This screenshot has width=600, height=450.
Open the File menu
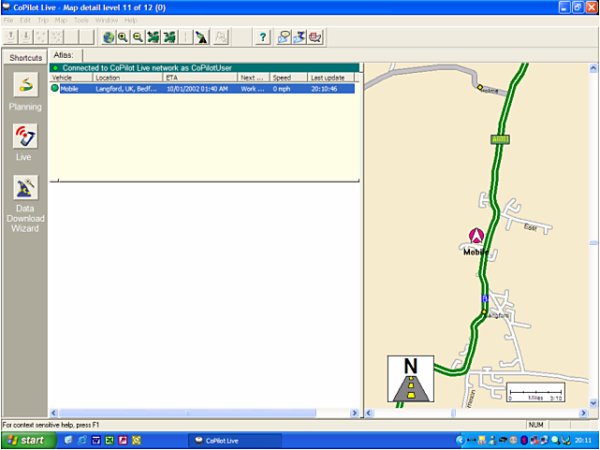coord(9,20)
